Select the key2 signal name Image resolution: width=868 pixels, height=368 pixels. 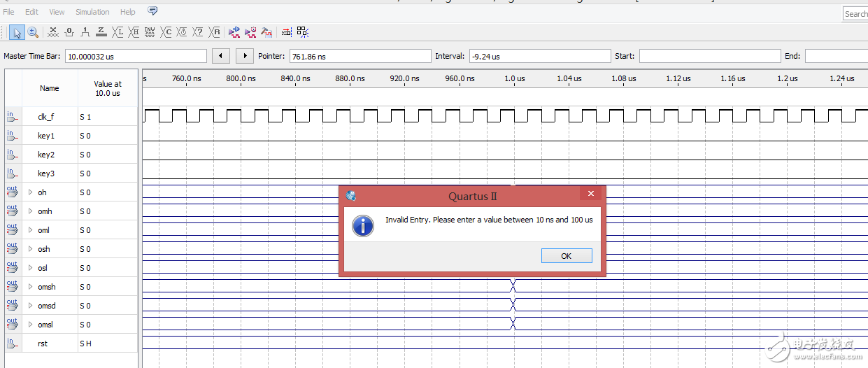(46, 155)
